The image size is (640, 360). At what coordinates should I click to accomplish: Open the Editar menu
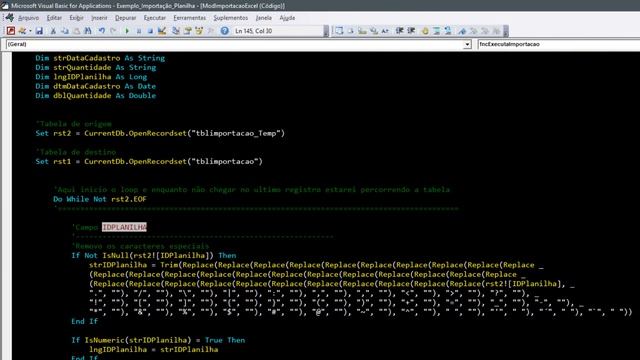coord(54,18)
